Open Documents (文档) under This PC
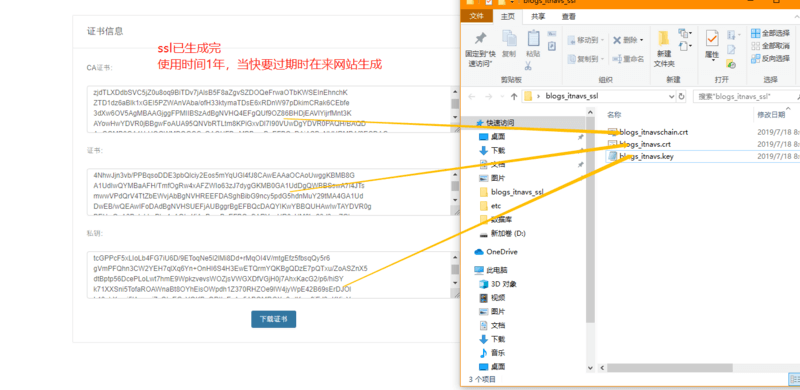The image size is (800, 390). (492, 325)
